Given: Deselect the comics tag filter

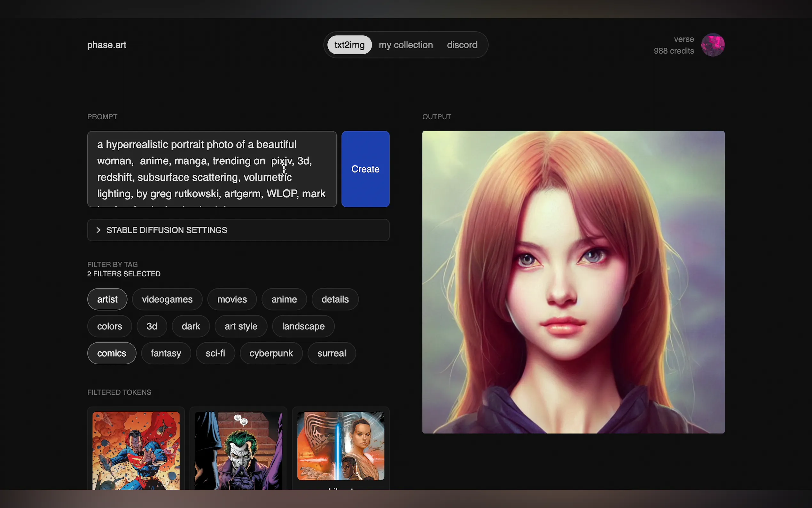Looking at the screenshot, I should [x=112, y=353].
